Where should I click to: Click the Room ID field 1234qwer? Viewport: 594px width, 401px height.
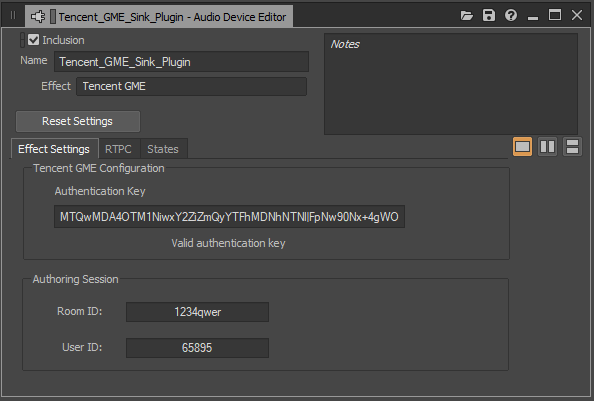(x=197, y=312)
